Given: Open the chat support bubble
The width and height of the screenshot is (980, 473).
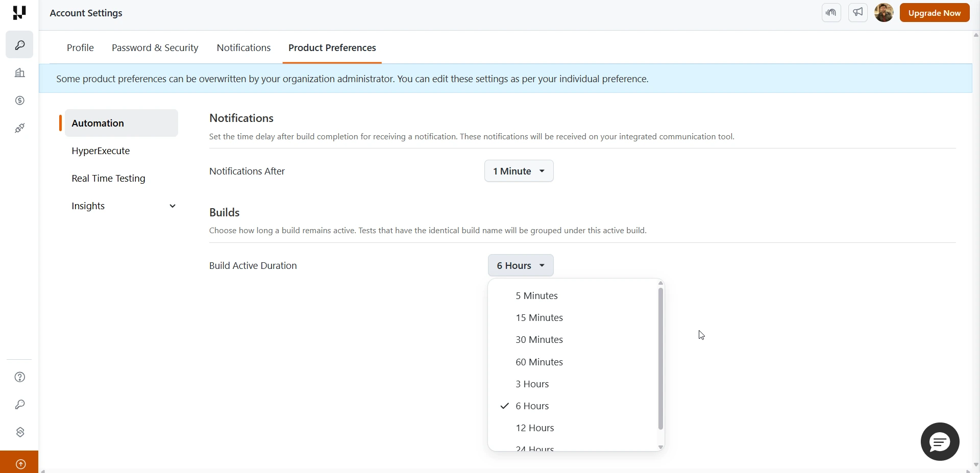Looking at the screenshot, I should coord(940,442).
